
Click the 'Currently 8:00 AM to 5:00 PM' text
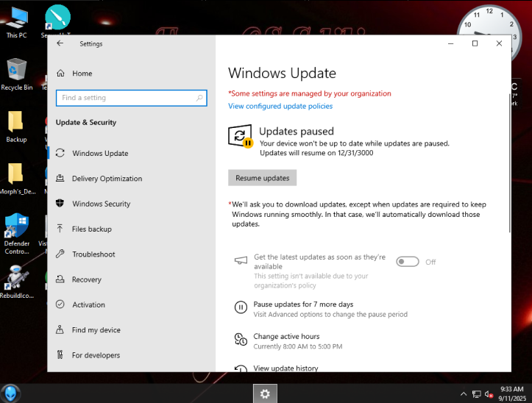click(x=298, y=346)
